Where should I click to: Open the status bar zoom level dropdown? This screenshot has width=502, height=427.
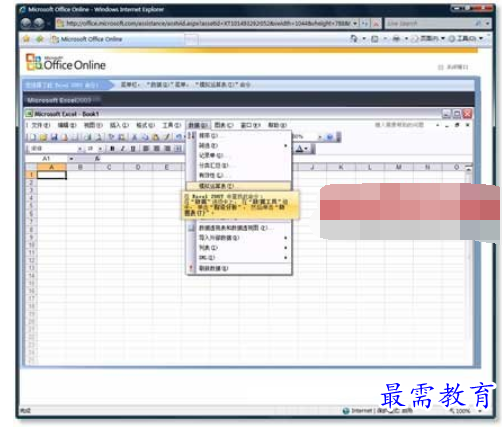(480, 411)
